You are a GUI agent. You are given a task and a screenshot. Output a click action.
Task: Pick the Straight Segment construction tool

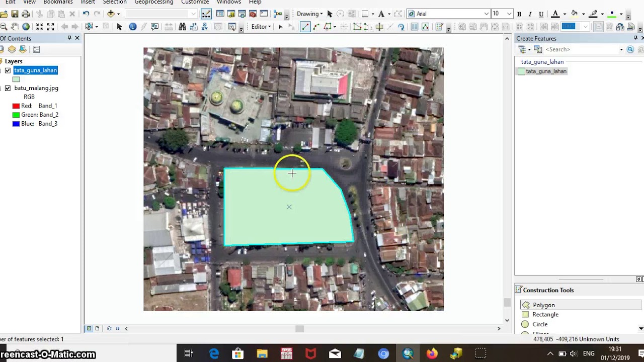[x=305, y=27]
